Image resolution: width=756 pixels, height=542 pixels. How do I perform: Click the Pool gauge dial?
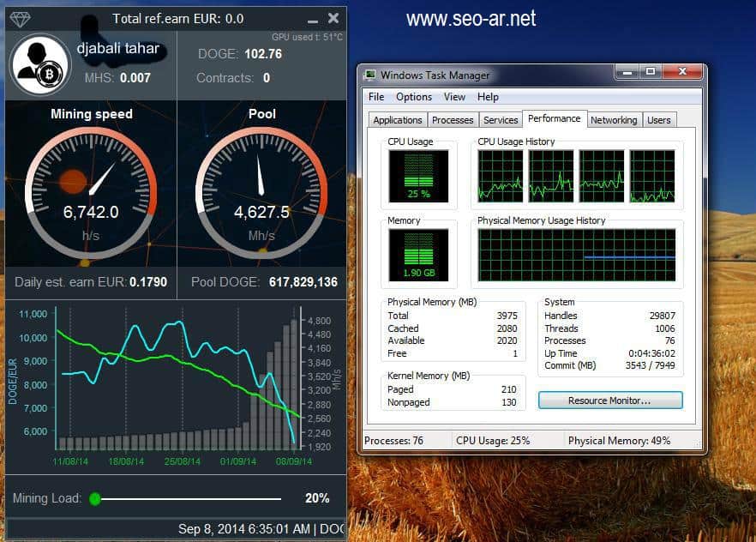tap(261, 193)
